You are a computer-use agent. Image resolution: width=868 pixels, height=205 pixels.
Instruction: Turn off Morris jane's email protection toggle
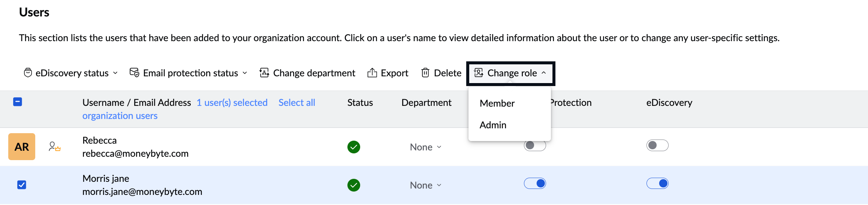(535, 183)
